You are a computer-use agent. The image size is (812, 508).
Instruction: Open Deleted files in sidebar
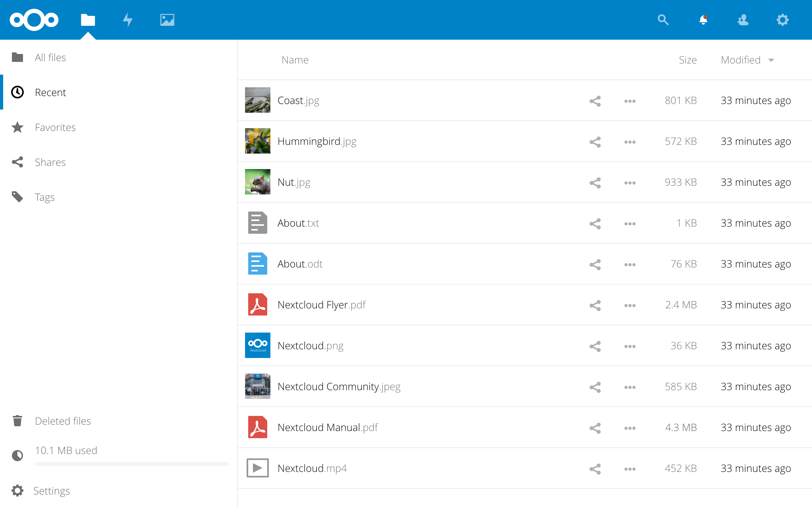[x=63, y=421]
